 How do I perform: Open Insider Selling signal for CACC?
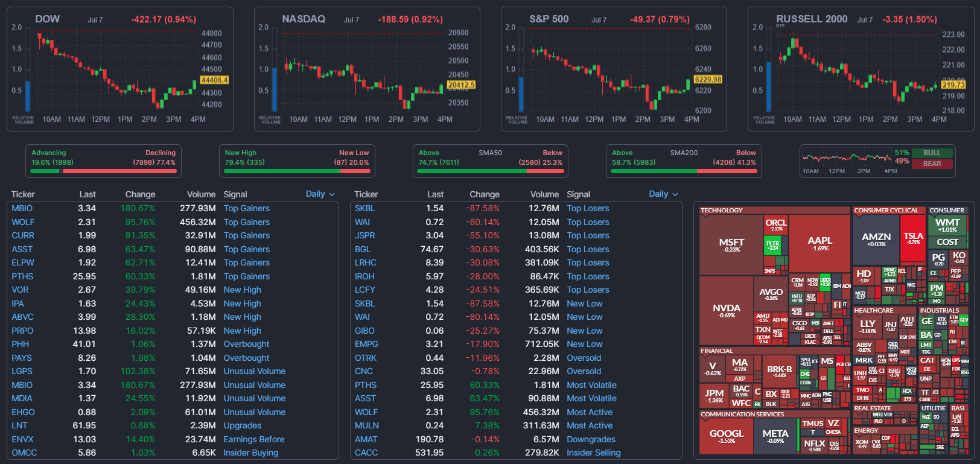coord(594,453)
